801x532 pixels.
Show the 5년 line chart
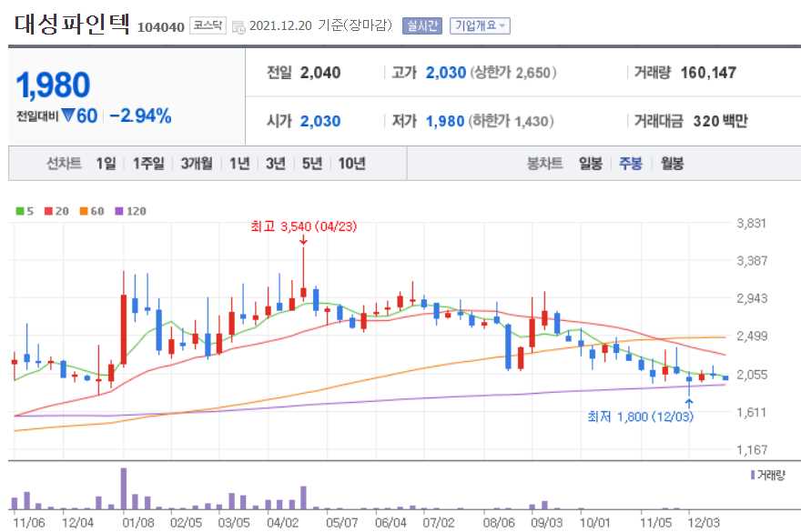coord(311,164)
